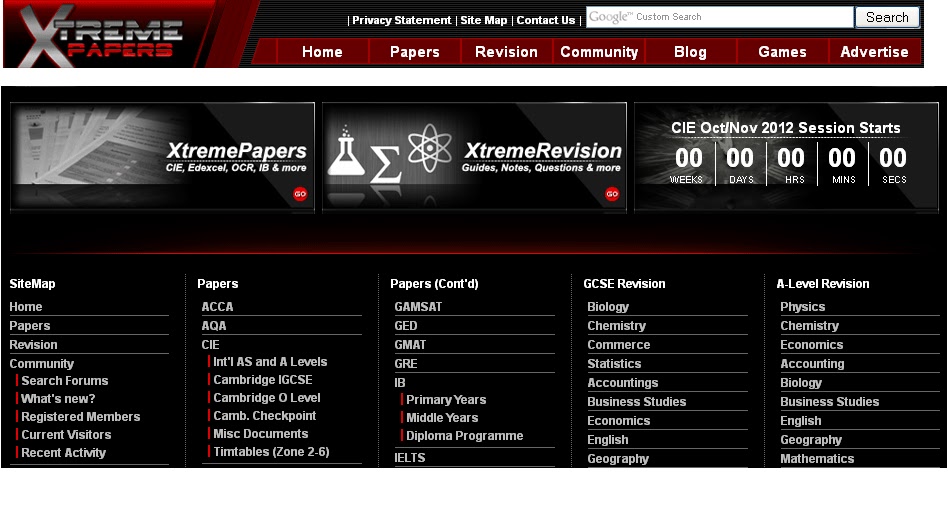Open the Advertise navigation tab
Viewport: 948px width, 505px height.
[x=874, y=52]
